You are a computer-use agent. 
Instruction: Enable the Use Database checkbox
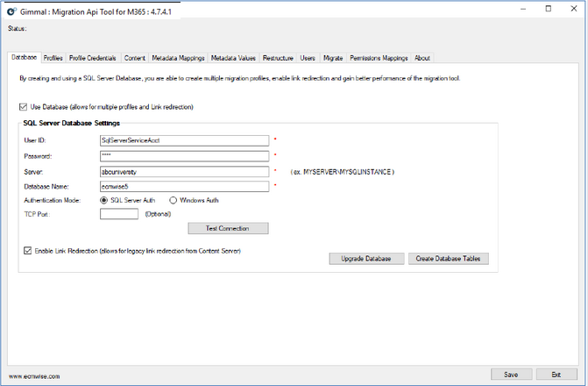(x=23, y=107)
